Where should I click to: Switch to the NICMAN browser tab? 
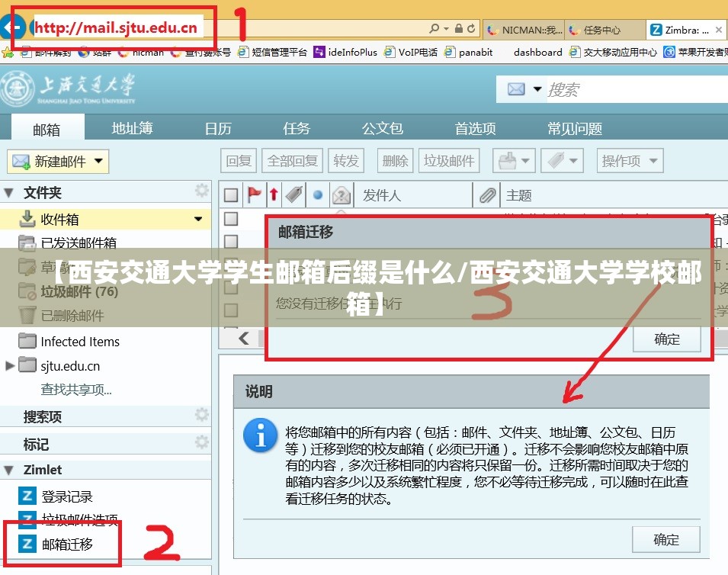(x=524, y=31)
